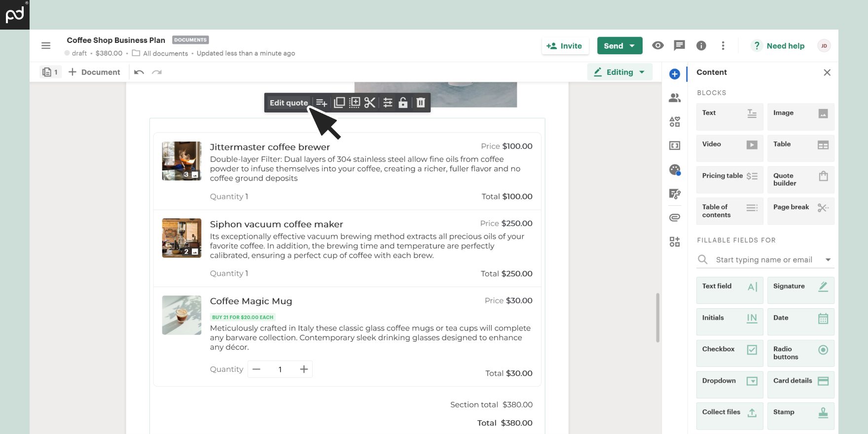868x434 pixels.
Task: Open Need help link
Action: pos(778,46)
